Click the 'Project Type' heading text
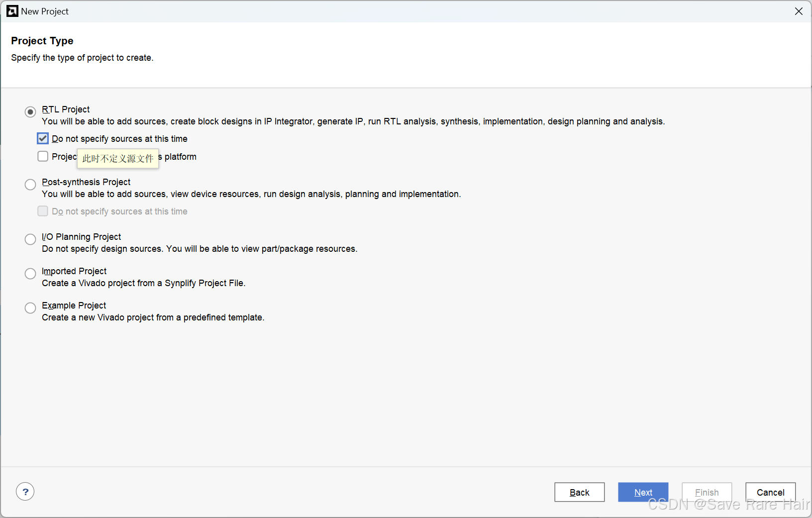This screenshot has height=518, width=812. pos(42,41)
